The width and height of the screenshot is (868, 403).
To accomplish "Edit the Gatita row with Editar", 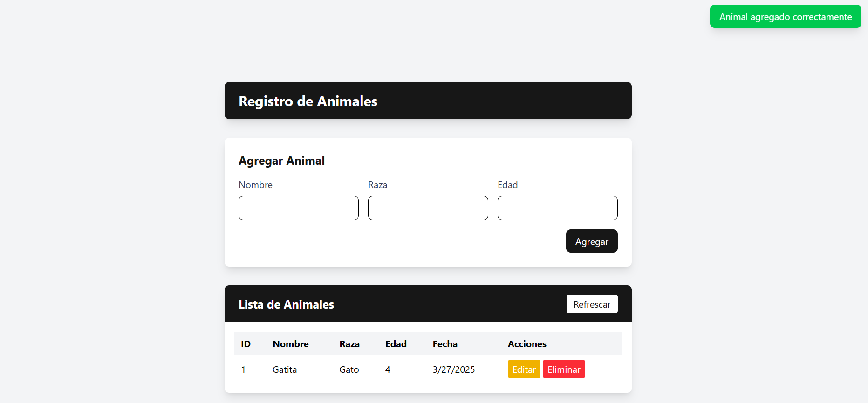I will click(x=524, y=369).
